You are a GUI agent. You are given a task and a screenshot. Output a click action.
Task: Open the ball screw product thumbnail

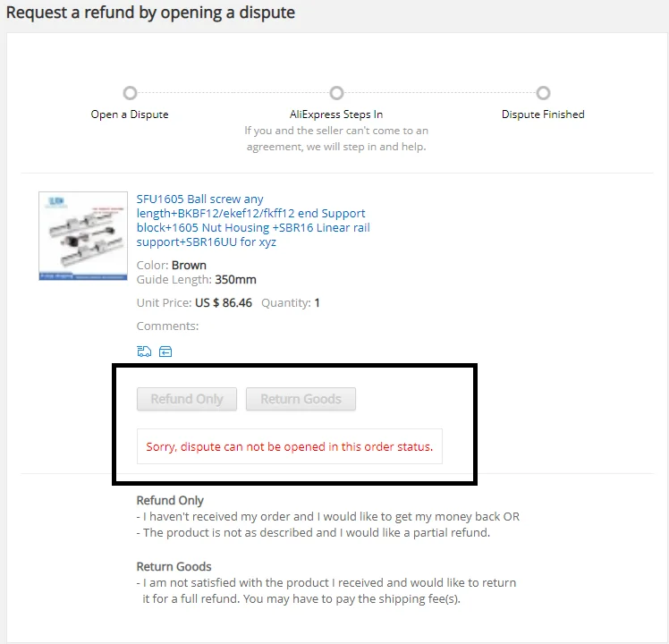pos(83,236)
